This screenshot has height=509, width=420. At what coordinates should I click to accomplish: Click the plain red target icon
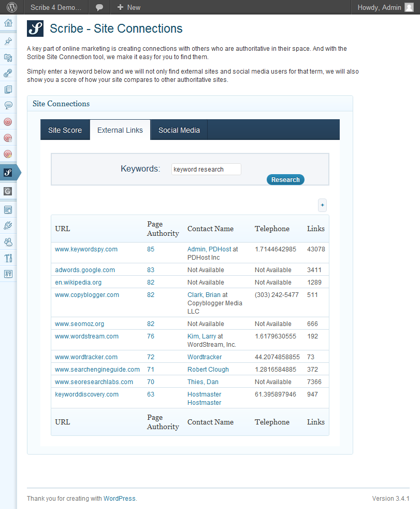pos(8,122)
